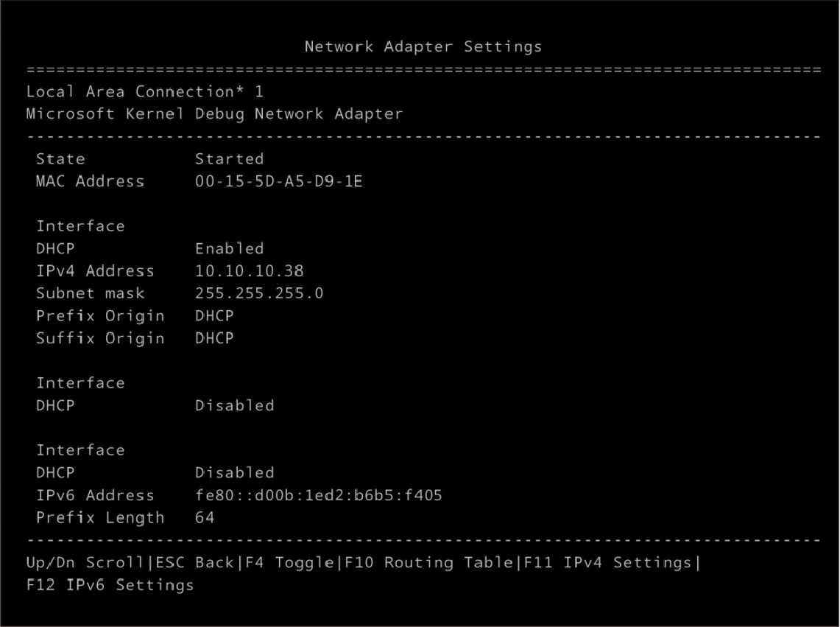This screenshot has height=627, width=840.
Task: Open the F12 IPv6 Settings option
Action: [110, 584]
